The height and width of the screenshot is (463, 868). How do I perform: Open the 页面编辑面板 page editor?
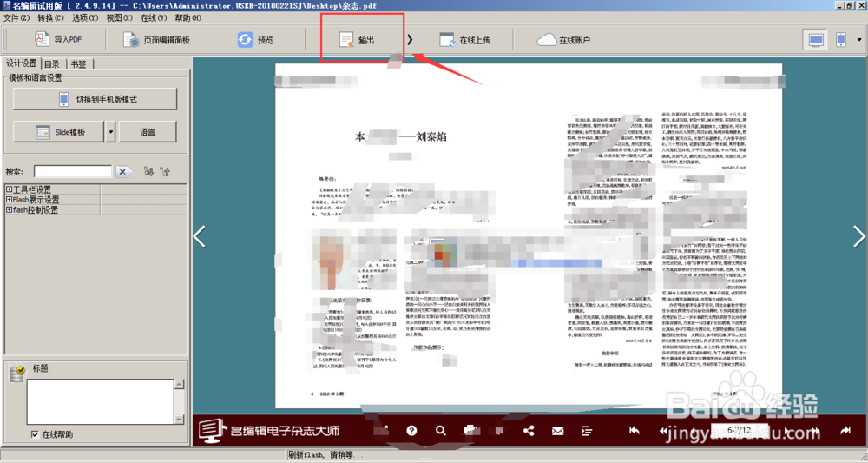[156, 40]
